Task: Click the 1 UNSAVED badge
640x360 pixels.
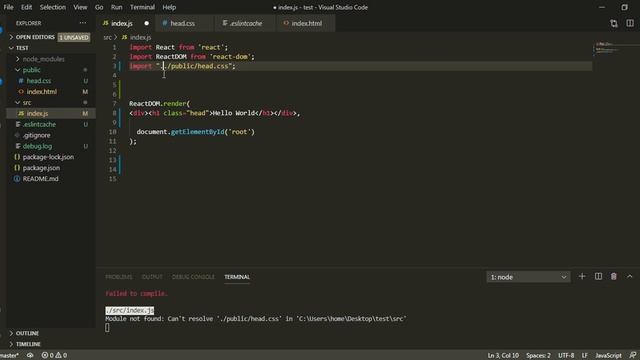Action: click(x=74, y=37)
